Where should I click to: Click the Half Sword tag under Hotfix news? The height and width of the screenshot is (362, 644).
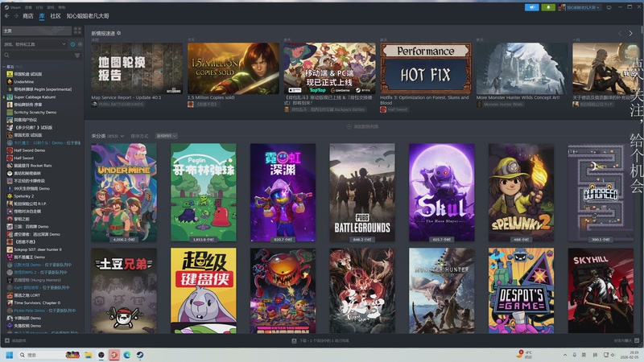tap(394, 109)
